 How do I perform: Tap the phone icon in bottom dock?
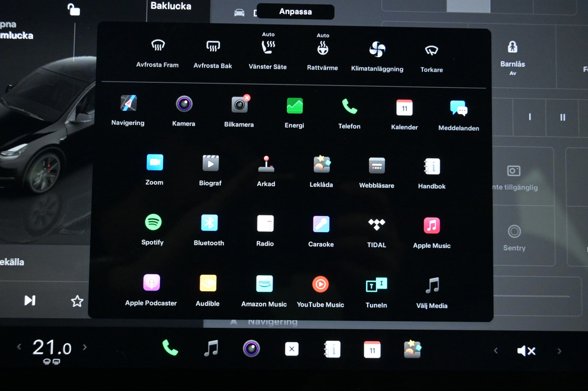(170, 347)
